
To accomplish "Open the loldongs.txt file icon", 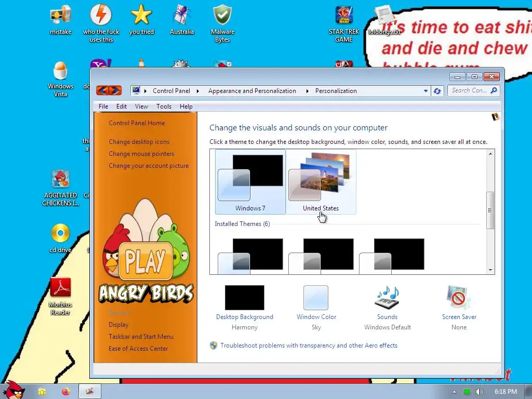I will click(x=384, y=20).
